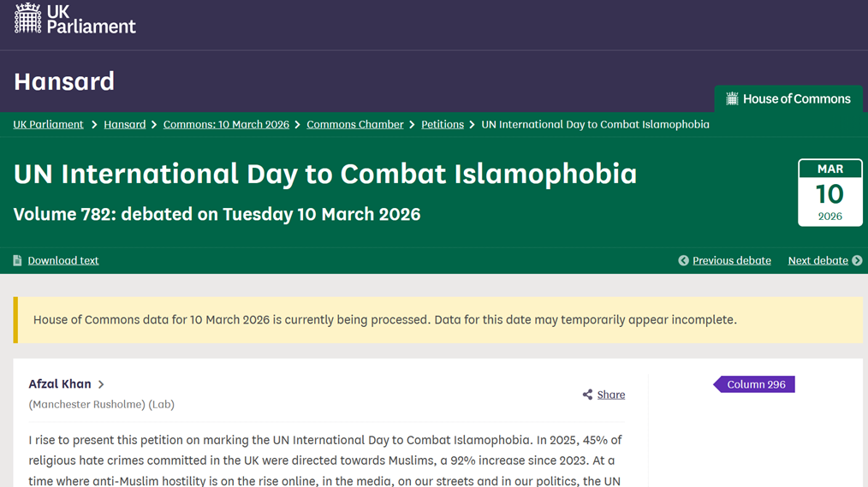Click the House of Commons portcullis icon

(x=732, y=99)
